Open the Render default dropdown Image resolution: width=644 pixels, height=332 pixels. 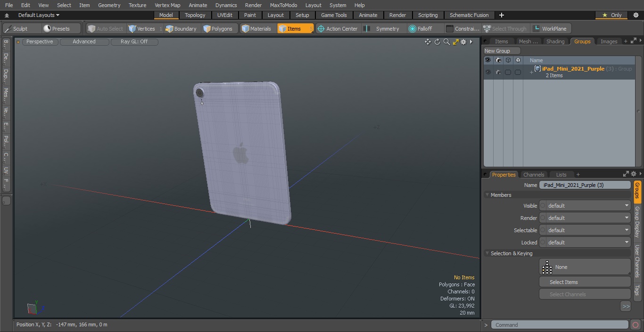(x=585, y=218)
